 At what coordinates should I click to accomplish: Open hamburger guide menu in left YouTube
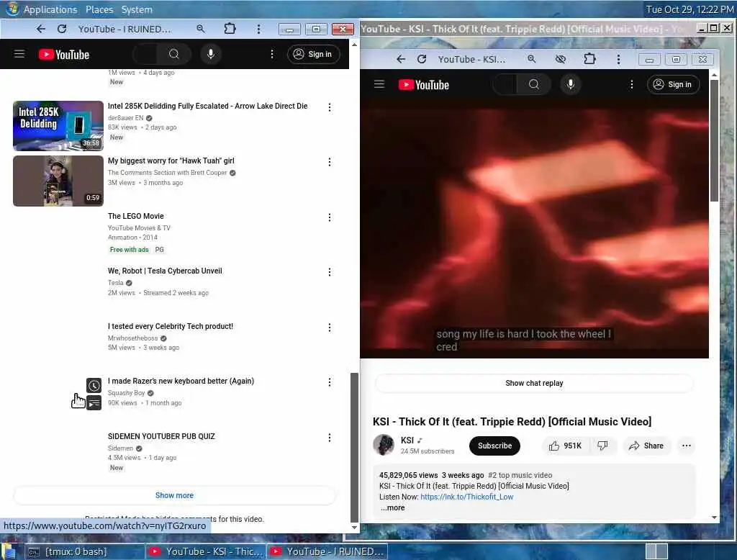(x=19, y=54)
